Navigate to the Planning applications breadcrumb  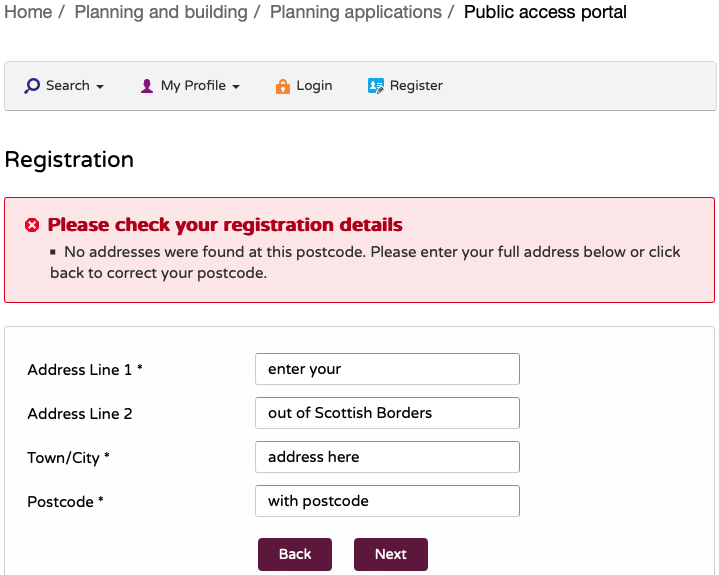(356, 13)
